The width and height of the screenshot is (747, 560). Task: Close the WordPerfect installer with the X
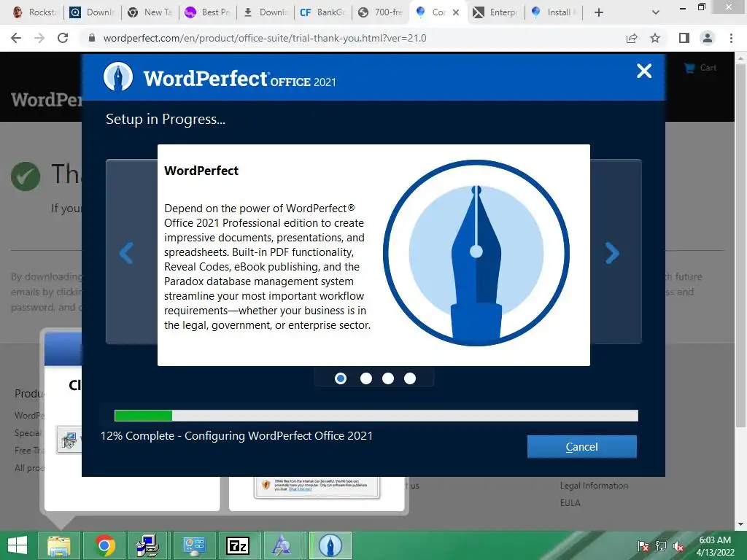644,71
